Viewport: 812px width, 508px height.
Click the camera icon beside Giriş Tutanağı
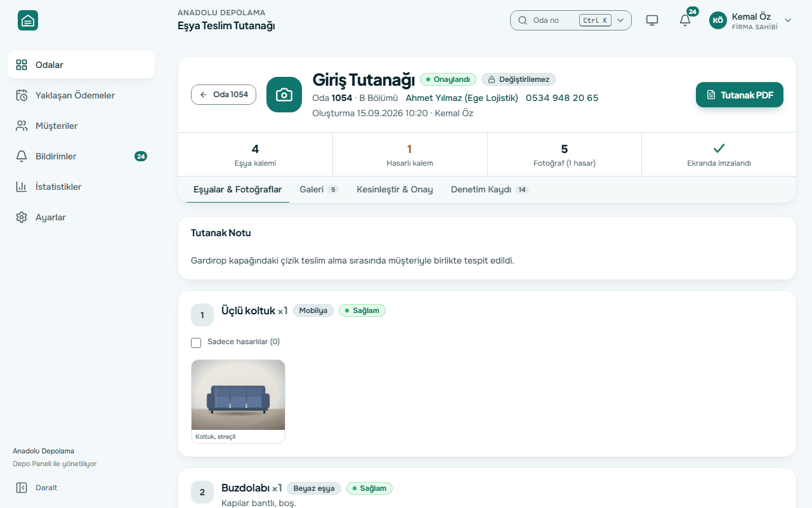click(284, 95)
